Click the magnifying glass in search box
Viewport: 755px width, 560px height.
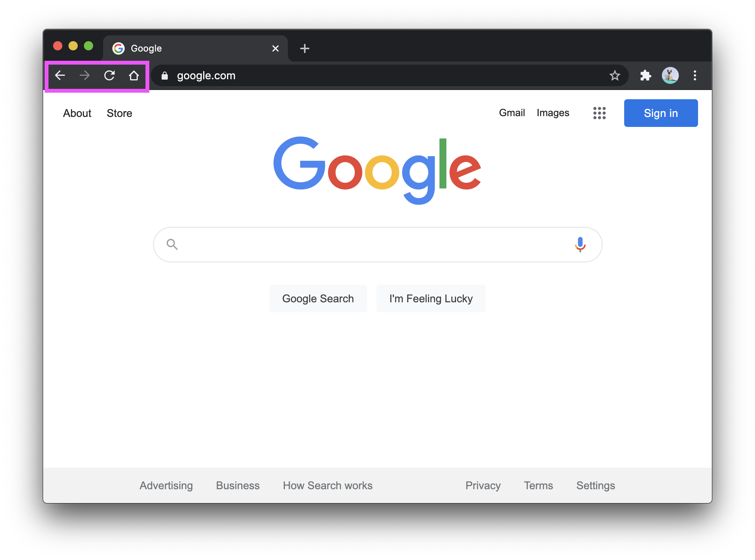click(x=172, y=244)
